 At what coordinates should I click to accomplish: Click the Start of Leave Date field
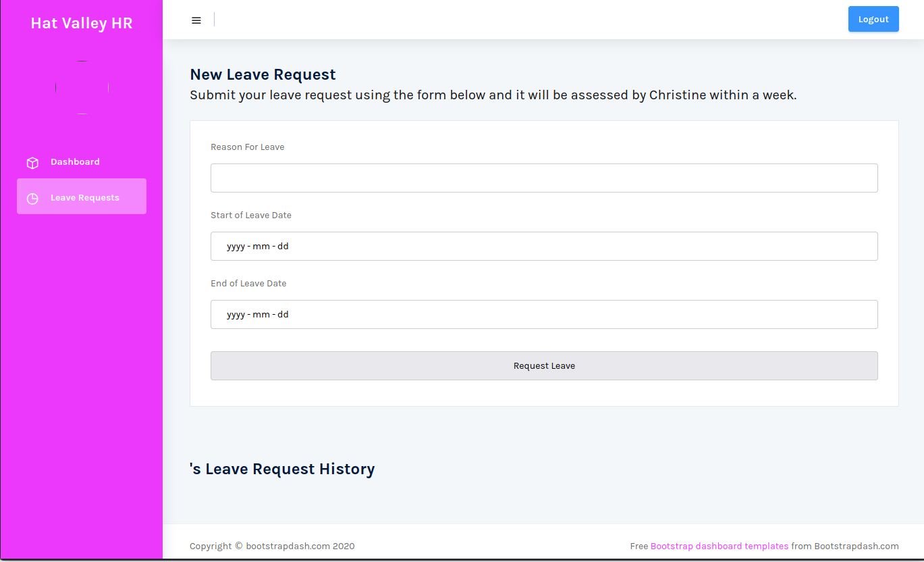(x=544, y=246)
